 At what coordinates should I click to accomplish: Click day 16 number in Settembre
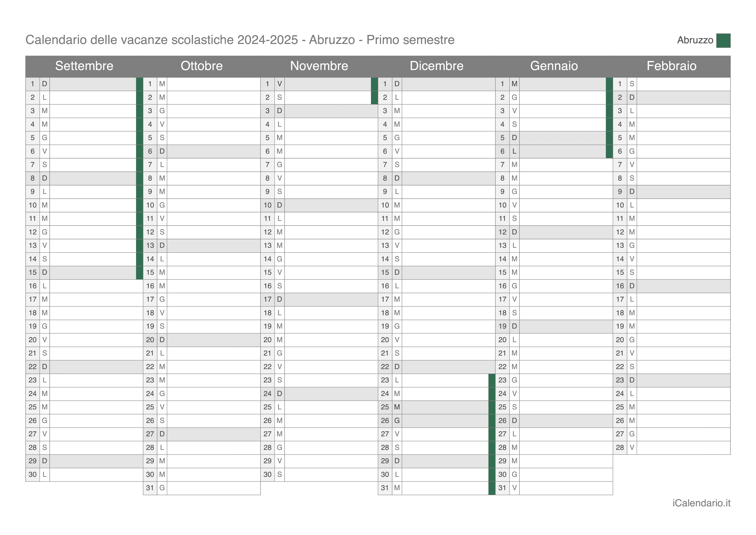pyautogui.click(x=33, y=286)
